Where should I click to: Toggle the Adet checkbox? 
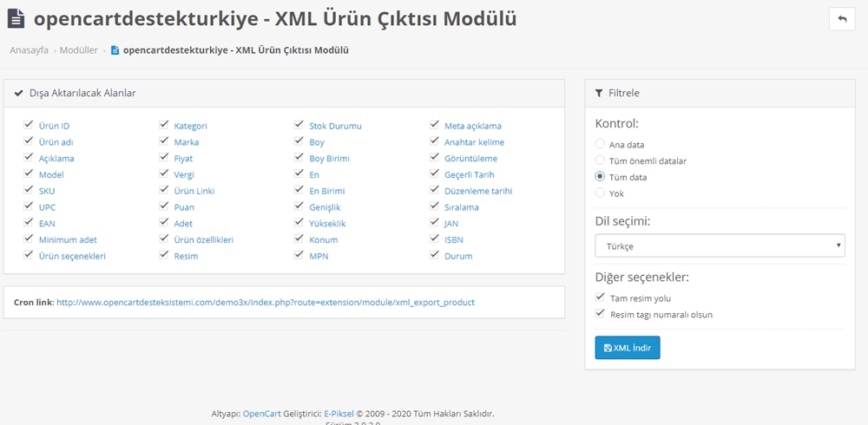163,222
